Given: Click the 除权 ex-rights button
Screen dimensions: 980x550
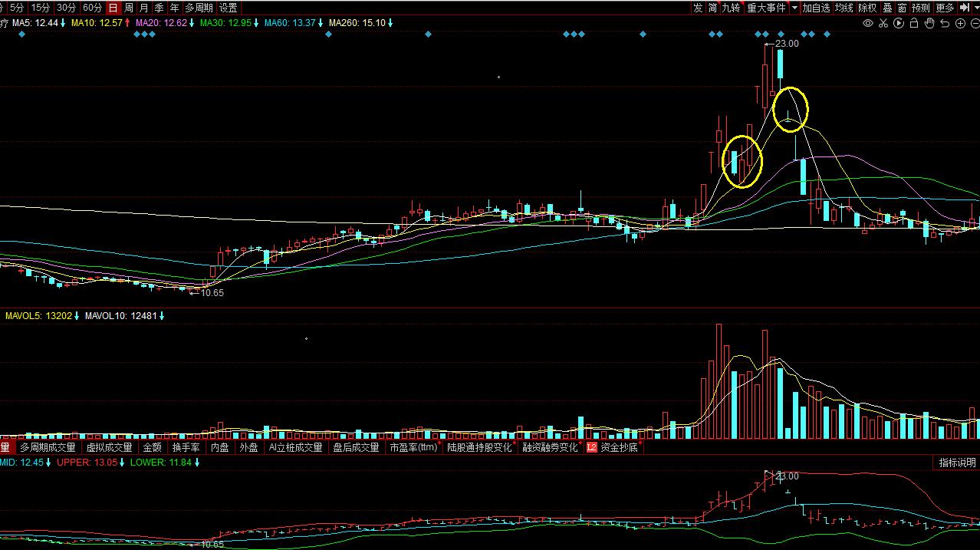Looking at the screenshot, I should 868,8.
